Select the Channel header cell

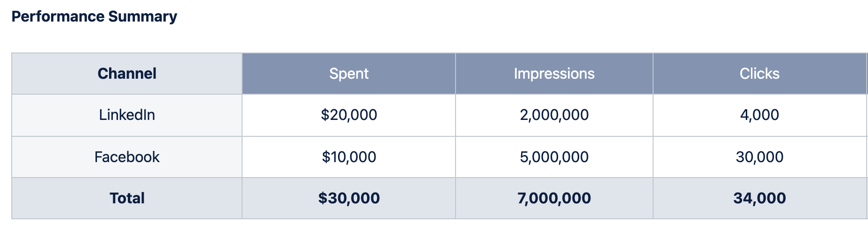pos(127,74)
